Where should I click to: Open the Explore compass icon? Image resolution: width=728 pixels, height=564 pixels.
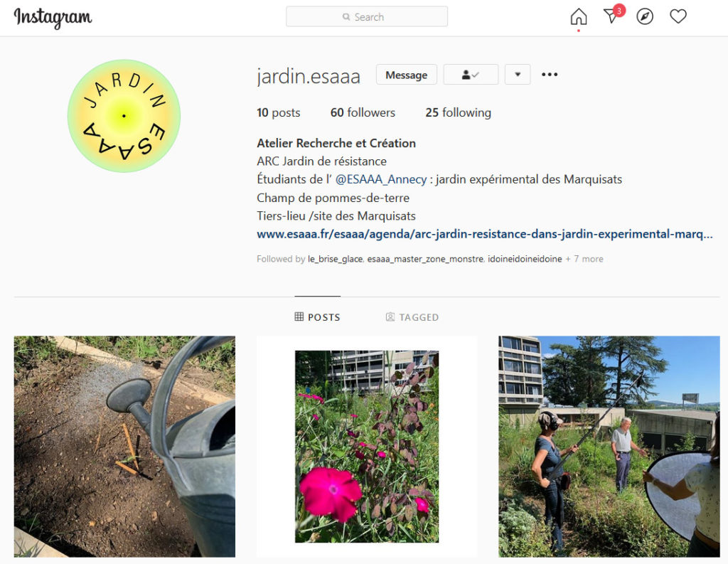click(x=644, y=17)
